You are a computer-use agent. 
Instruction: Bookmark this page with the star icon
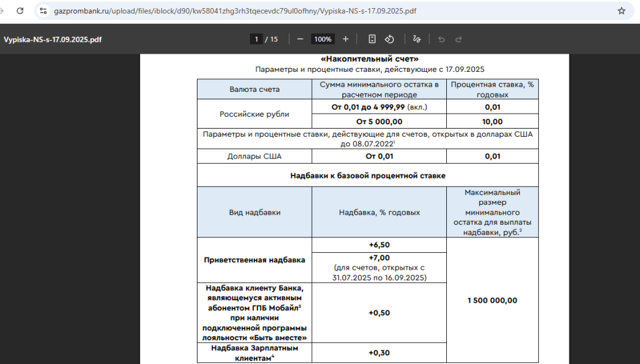pyautogui.click(x=621, y=11)
